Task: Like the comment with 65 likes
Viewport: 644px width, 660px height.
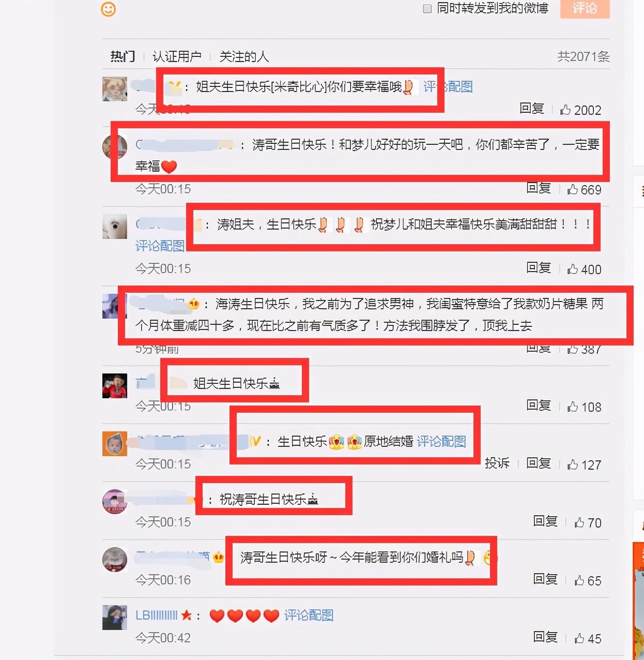Action: pos(579,580)
